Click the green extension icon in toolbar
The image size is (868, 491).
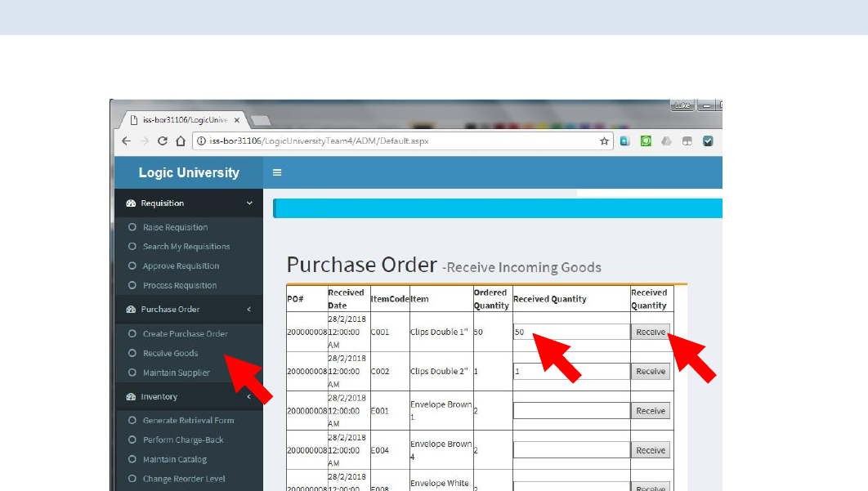click(x=646, y=141)
